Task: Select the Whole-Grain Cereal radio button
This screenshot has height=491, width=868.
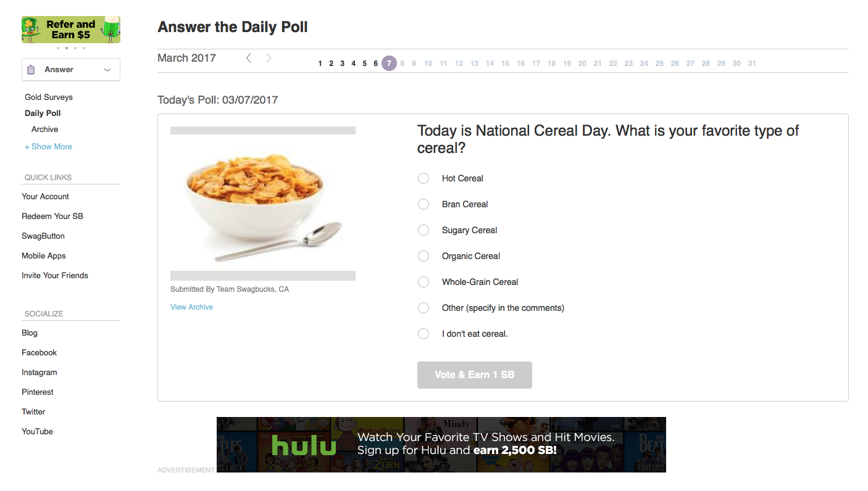Action: pyautogui.click(x=424, y=282)
